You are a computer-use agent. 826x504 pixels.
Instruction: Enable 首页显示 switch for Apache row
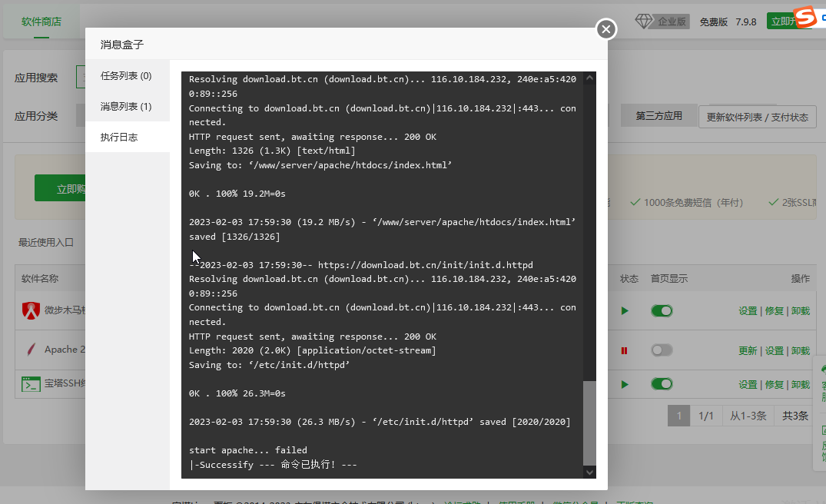pos(662,350)
